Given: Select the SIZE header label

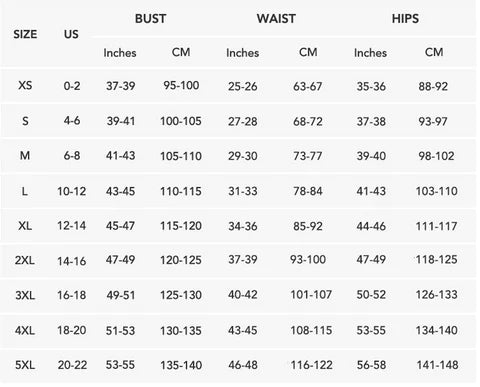Looking at the screenshot, I should click(x=25, y=34).
